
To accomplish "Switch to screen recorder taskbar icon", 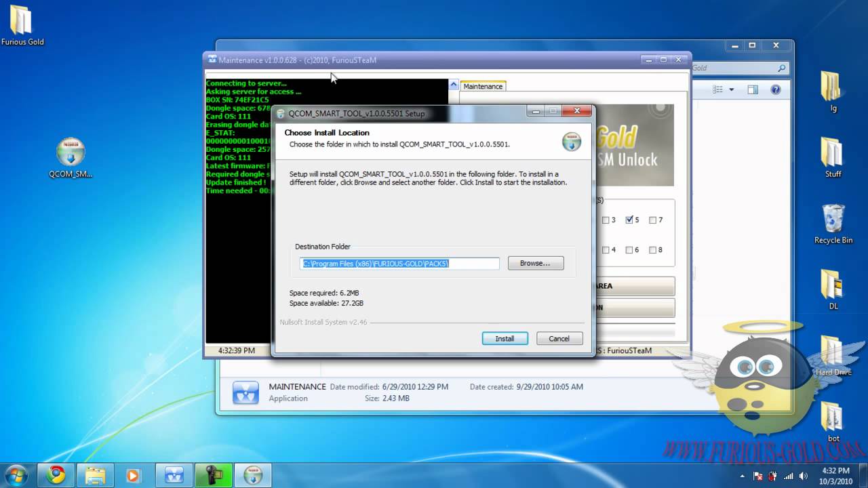I will tap(214, 475).
